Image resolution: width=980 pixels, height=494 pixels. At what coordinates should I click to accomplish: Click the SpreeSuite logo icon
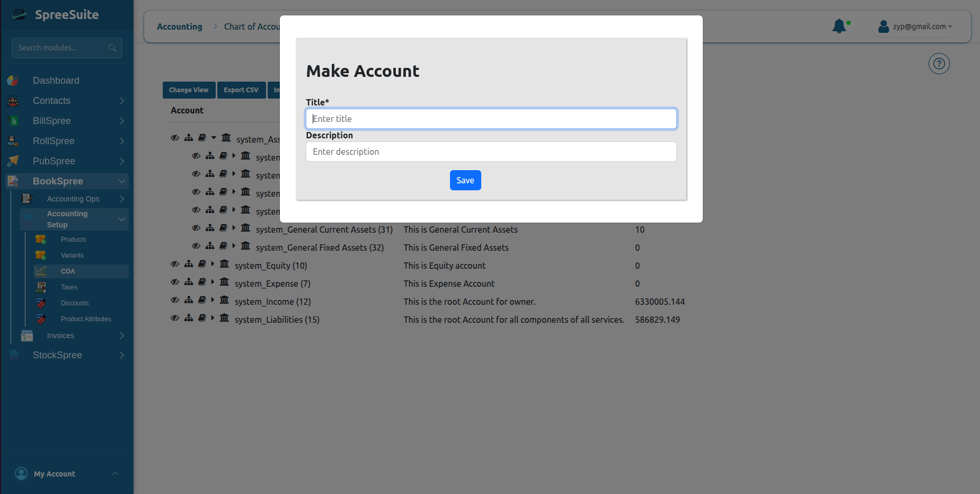(19, 15)
